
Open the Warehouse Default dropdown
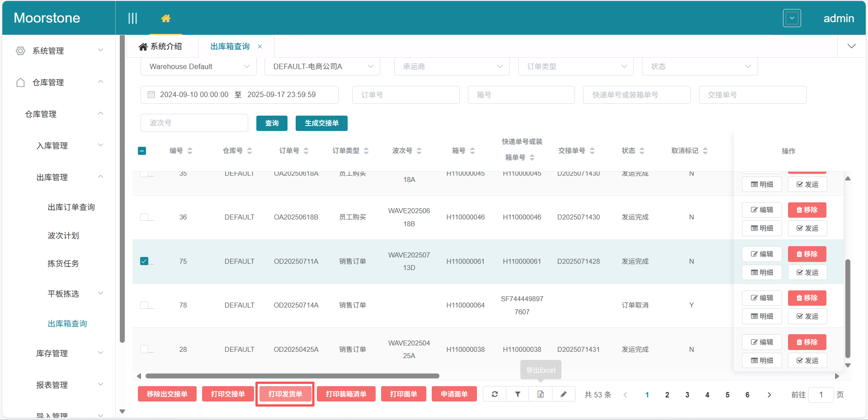tap(198, 66)
